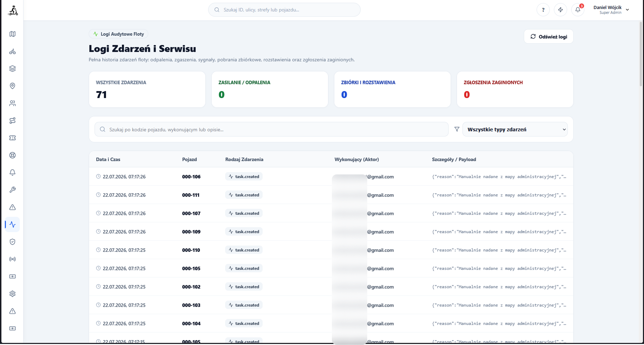Click the lightning quick actions button
This screenshot has height=345, width=644.
coord(561,10)
